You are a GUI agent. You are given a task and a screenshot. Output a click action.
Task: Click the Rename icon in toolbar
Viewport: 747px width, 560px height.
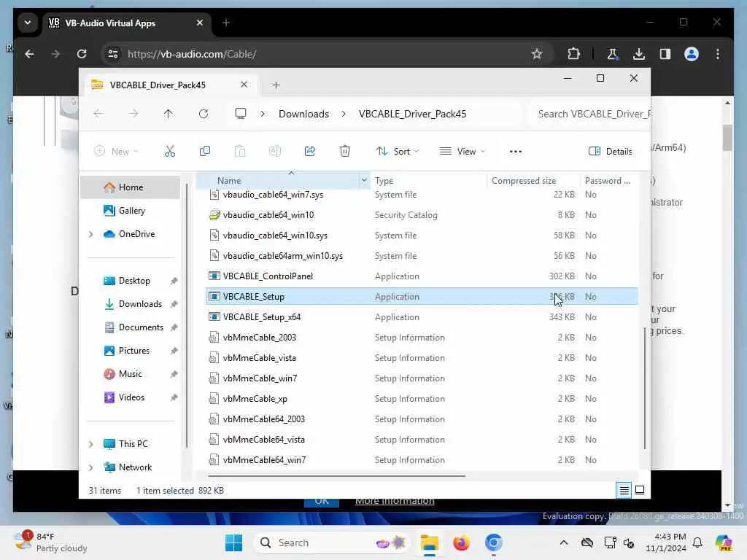click(275, 152)
